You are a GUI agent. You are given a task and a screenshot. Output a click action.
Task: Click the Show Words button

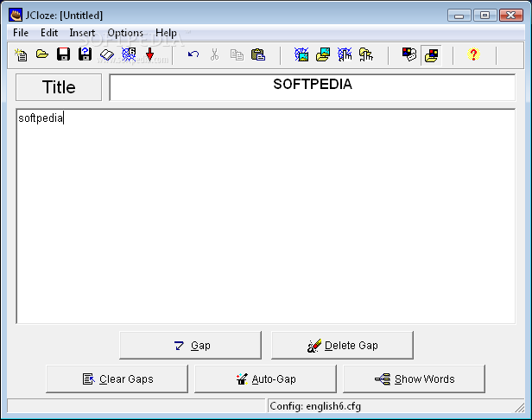click(414, 379)
